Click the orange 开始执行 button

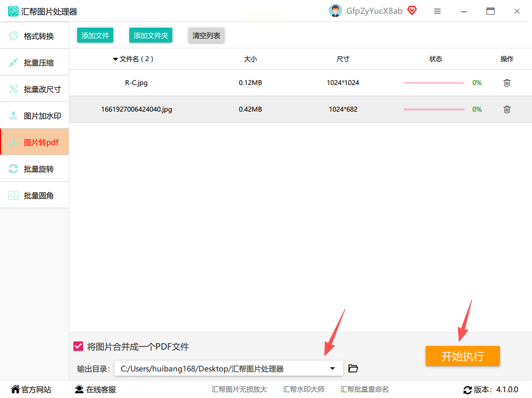click(462, 356)
